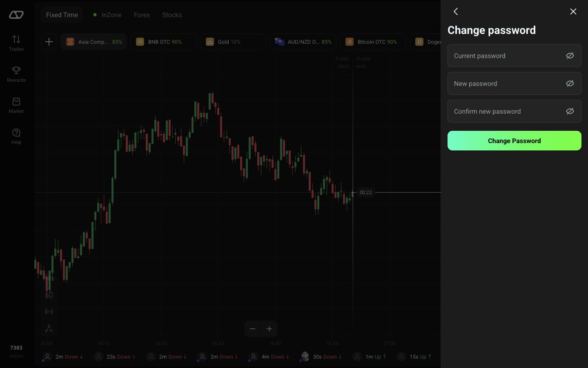Viewport: 588px width, 368px height.
Task: Go back using the left chevron
Action: (456, 11)
